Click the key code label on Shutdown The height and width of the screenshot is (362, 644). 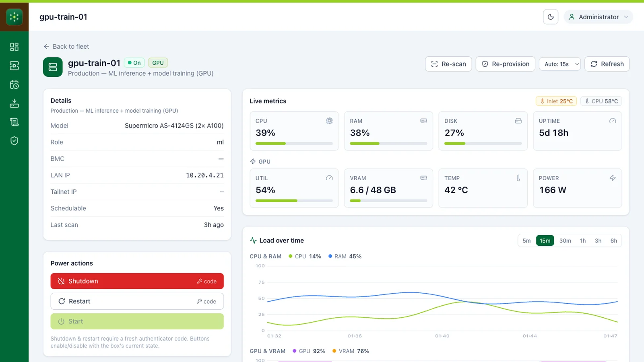coord(206,281)
